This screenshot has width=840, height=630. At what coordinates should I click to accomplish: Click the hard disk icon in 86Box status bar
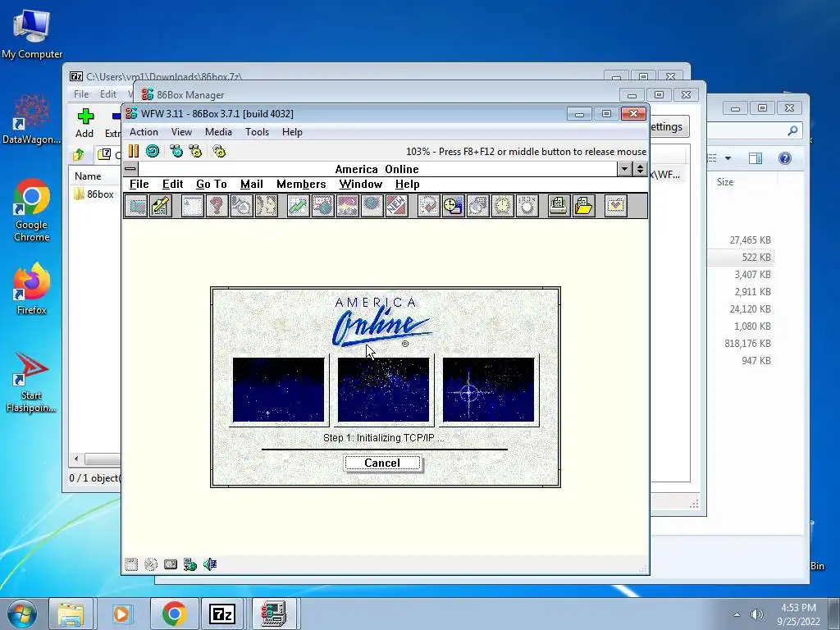171,564
